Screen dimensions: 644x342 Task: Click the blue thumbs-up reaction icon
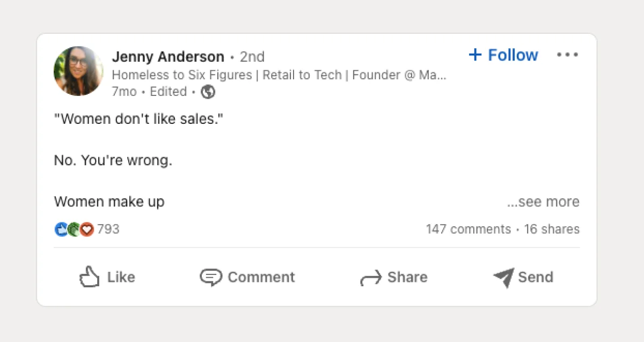(60, 229)
